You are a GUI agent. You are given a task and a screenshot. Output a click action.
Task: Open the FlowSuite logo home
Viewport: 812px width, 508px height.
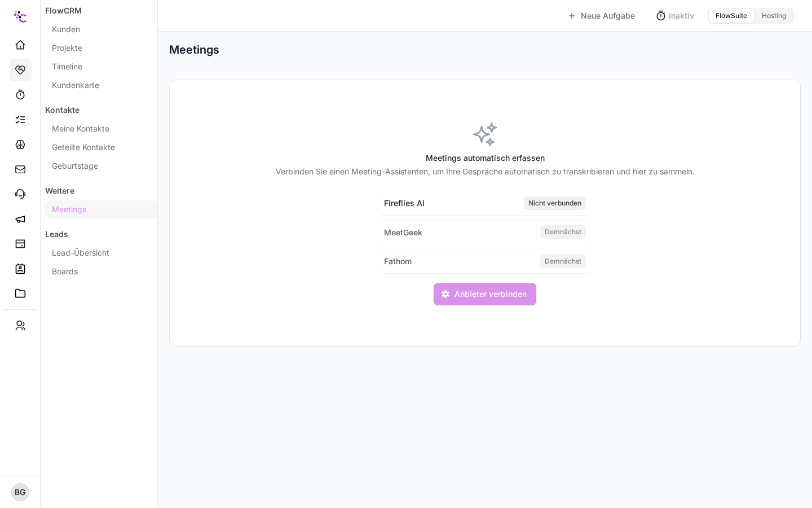coord(20,16)
